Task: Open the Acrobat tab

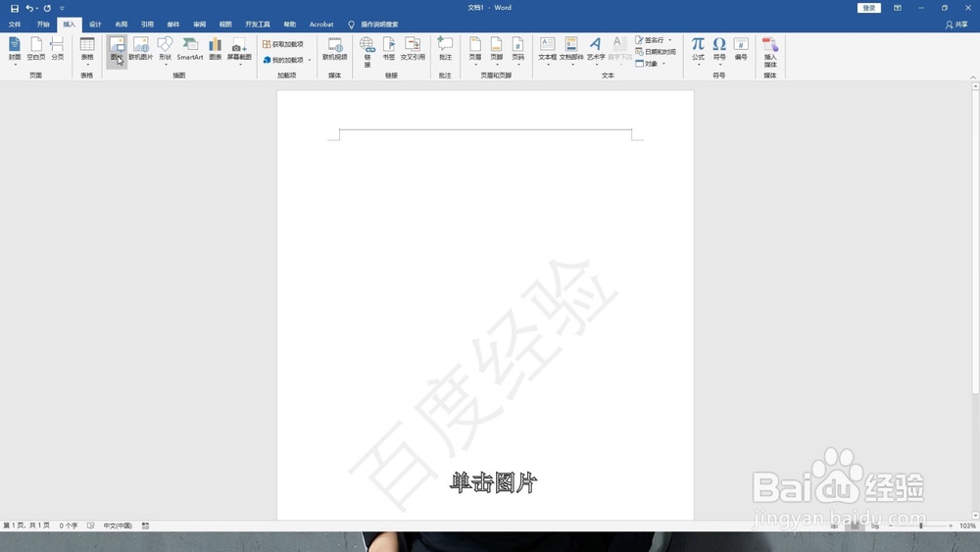Action: pyautogui.click(x=321, y=25)
